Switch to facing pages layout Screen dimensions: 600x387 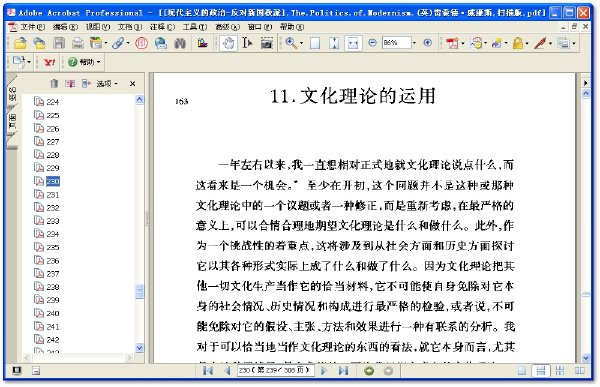point(580,371)
